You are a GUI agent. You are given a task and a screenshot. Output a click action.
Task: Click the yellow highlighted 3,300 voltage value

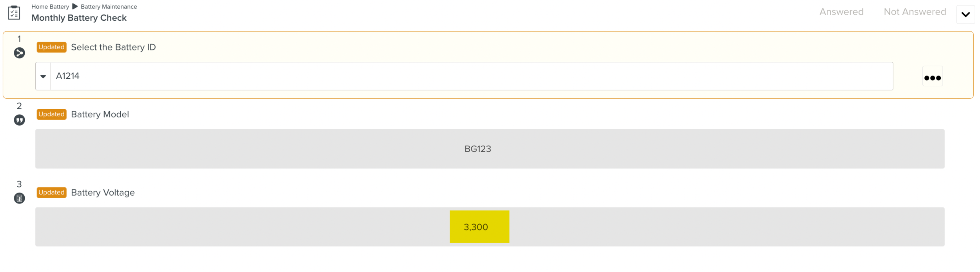point(479,227)
